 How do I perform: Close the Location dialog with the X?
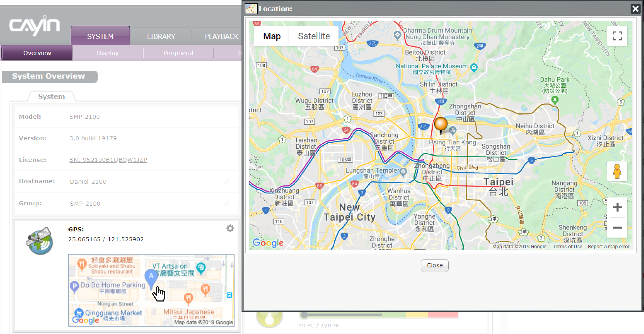point(635,9)
